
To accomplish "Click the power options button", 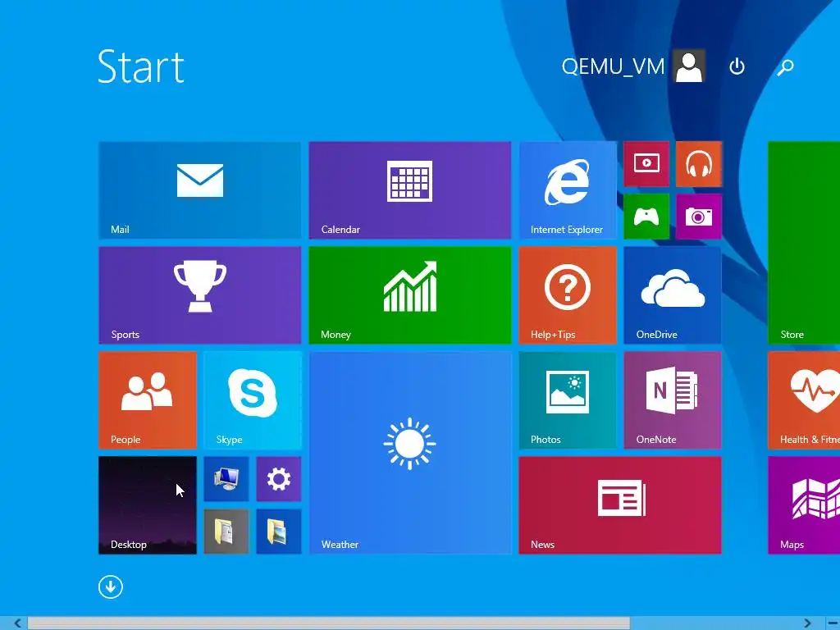I will 737,66.
